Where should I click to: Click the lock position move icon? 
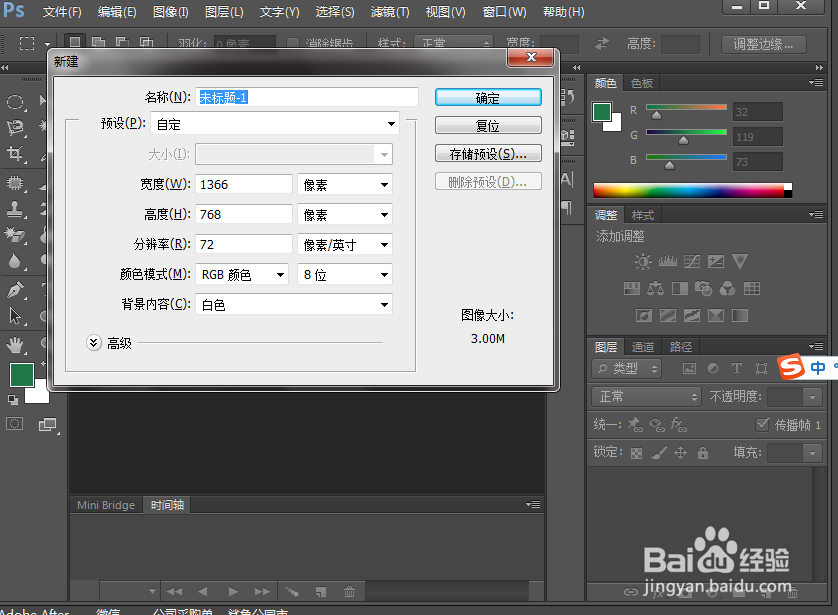point(680,453)
